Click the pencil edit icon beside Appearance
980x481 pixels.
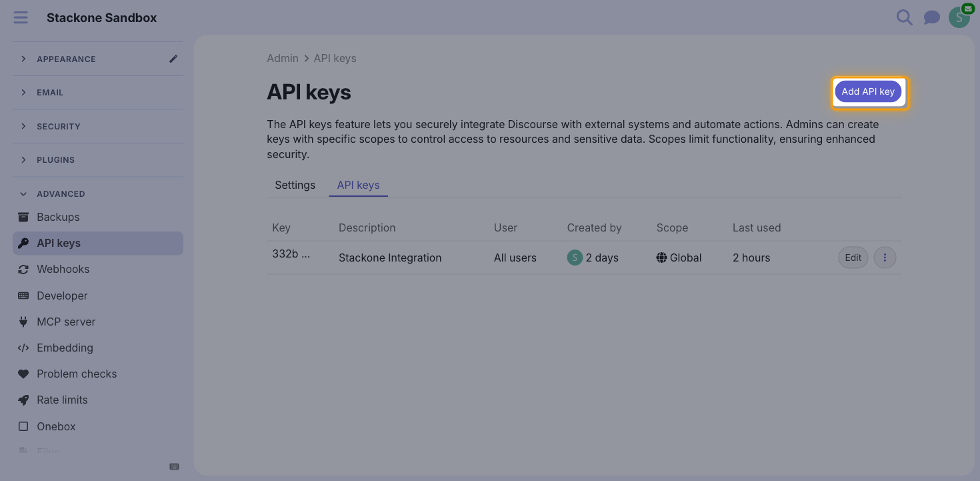tap(173, 59)
